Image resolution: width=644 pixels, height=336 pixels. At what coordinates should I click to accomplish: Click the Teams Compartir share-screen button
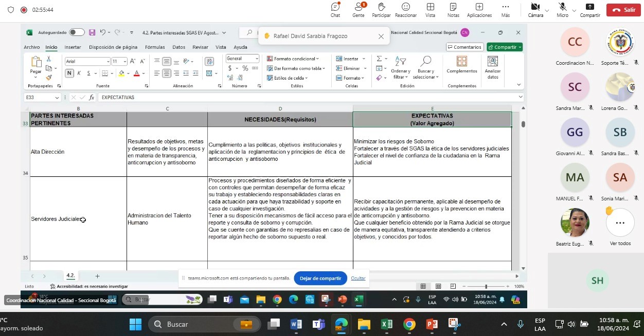coord(590,10)
